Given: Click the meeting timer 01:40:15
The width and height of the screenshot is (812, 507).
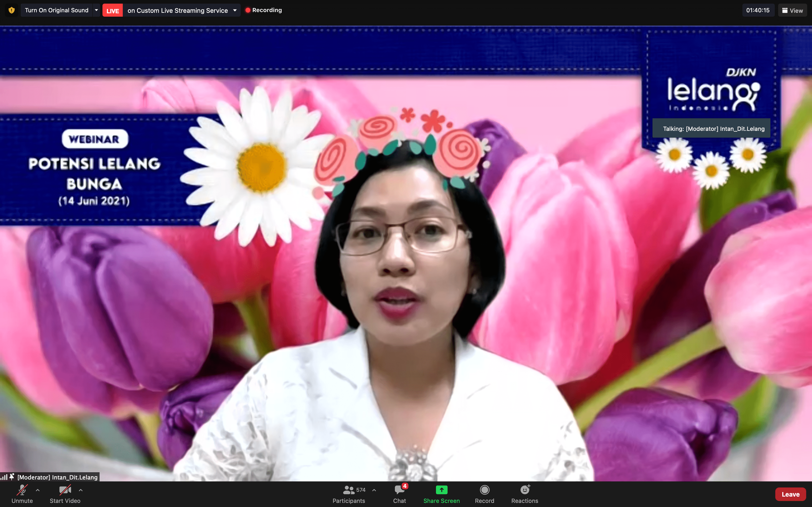Looking at the screenshot, I should (758, 10).
